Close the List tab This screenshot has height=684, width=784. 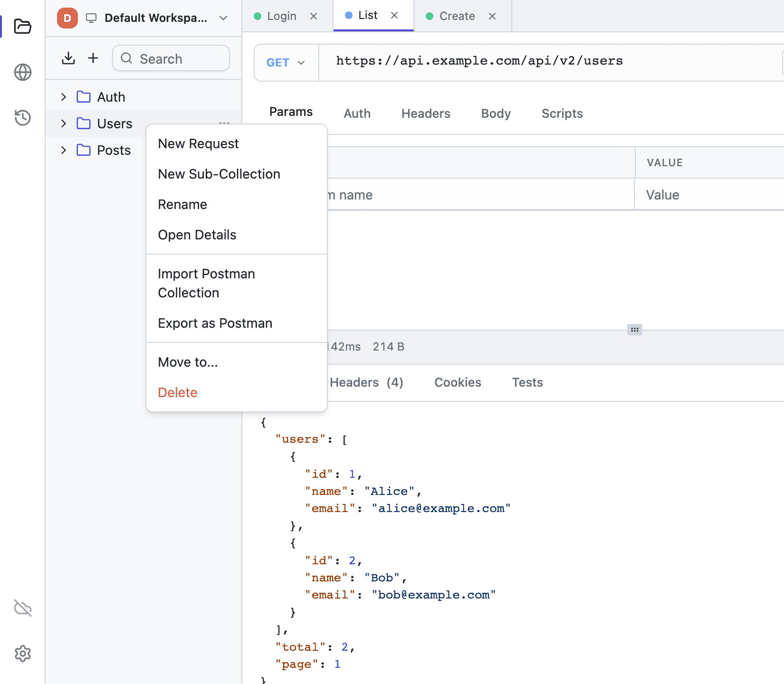pos(394,15)
